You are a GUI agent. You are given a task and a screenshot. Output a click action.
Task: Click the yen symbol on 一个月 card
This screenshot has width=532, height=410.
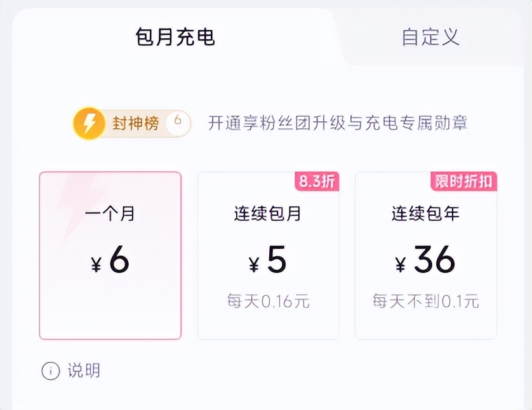96,263
